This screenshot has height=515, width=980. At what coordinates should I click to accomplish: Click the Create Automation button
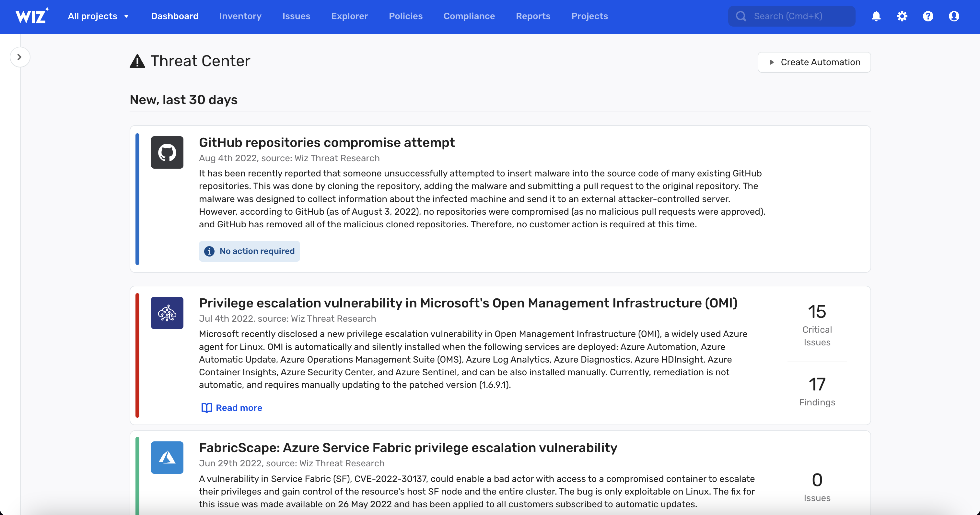click(x=814, y=62)
